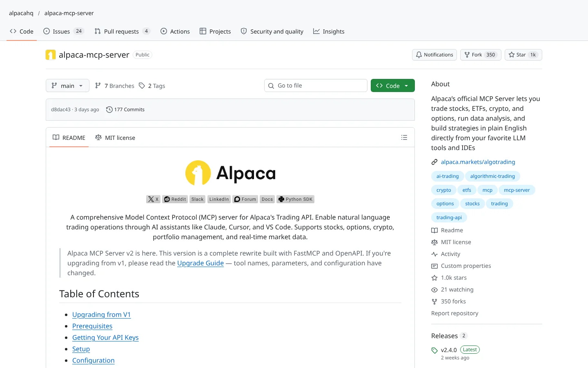Open the LinkedIn badge
The height and width of the screenshot is (368, 588).
219,199
